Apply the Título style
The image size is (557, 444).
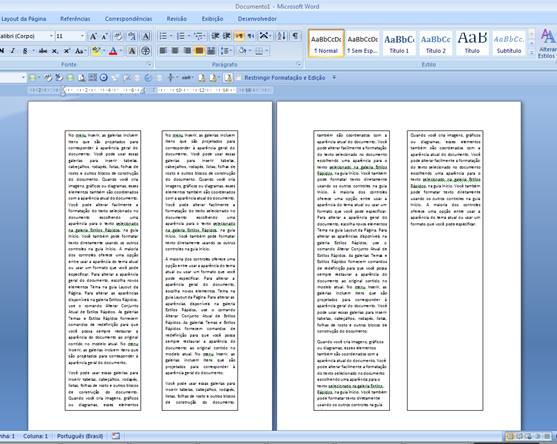[472, 43]
